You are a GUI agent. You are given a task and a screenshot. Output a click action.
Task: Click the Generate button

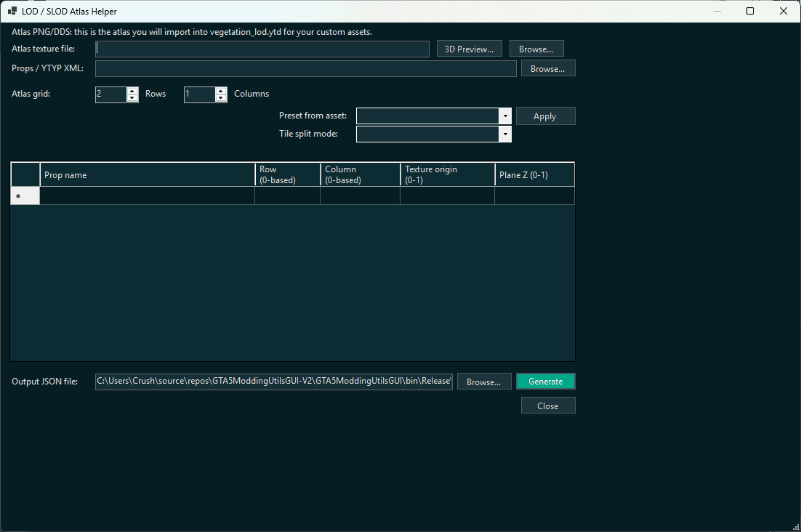tap(545, 381)
